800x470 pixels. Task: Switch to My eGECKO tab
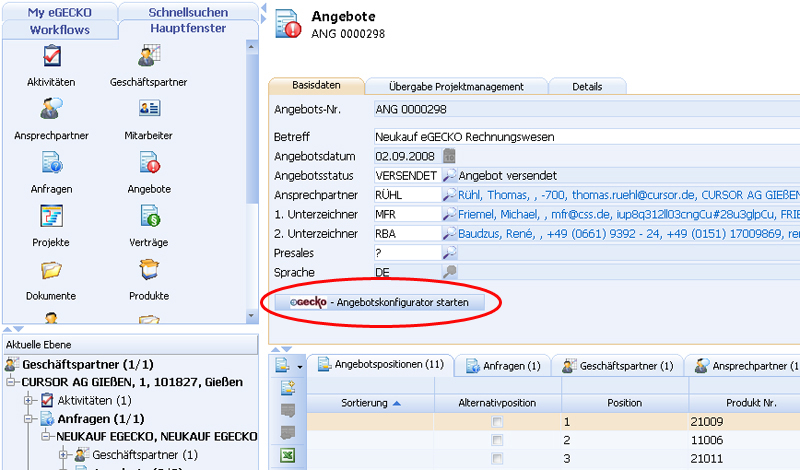tap(60, 12)
